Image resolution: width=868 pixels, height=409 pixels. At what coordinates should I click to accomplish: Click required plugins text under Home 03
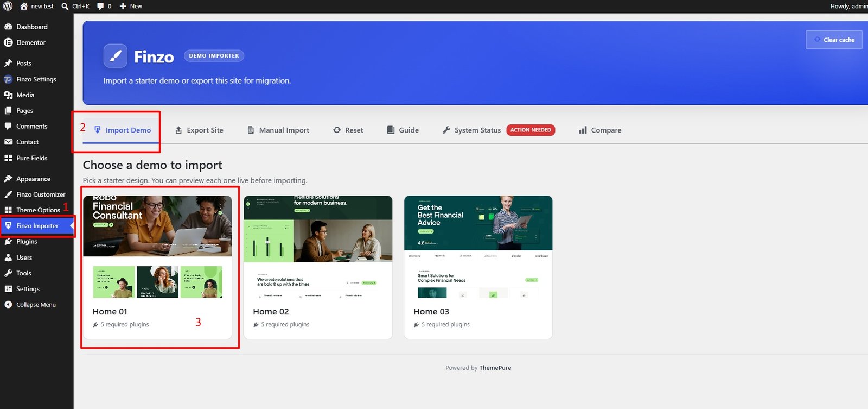(446, 325)
